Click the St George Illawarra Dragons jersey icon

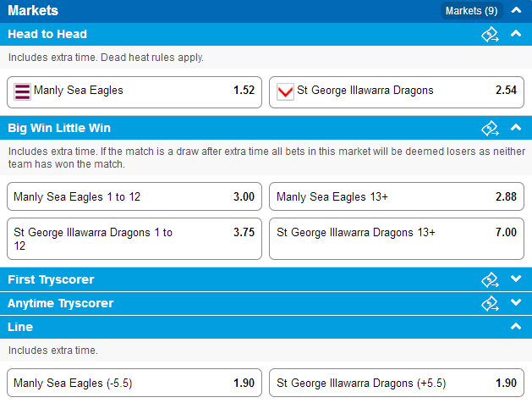285,92
